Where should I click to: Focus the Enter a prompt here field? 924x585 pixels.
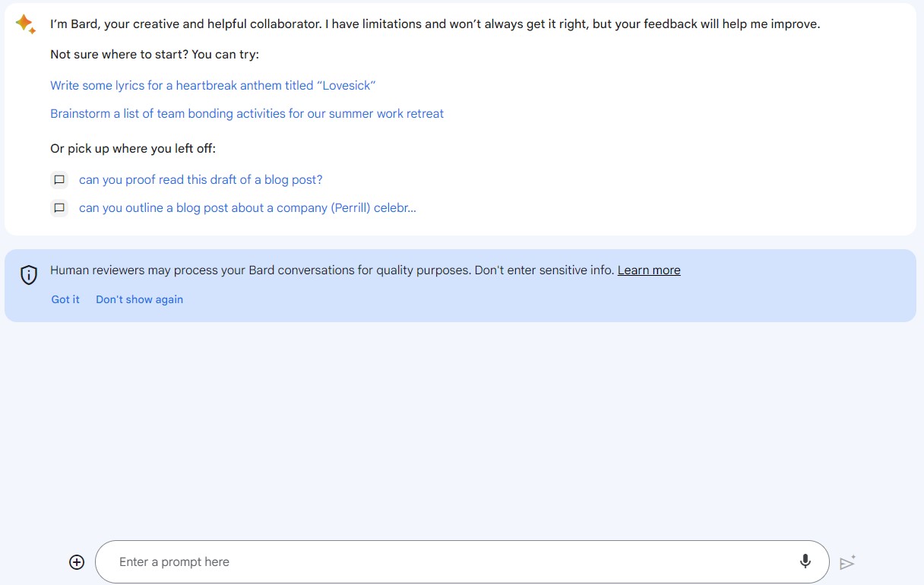(x=462, y=562)
